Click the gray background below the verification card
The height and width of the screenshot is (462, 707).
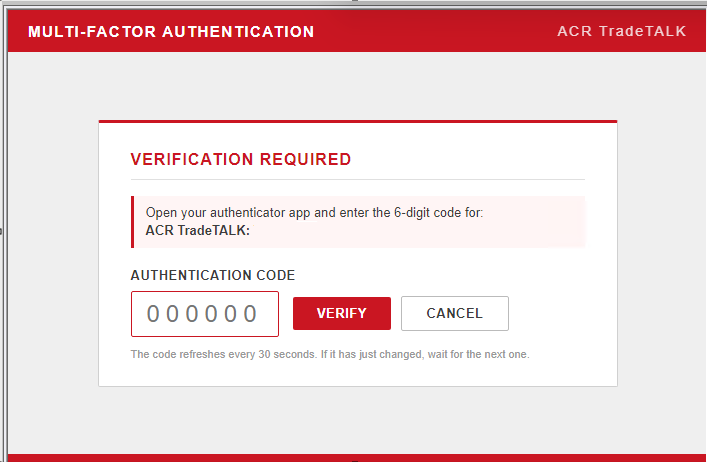[358, 419]
